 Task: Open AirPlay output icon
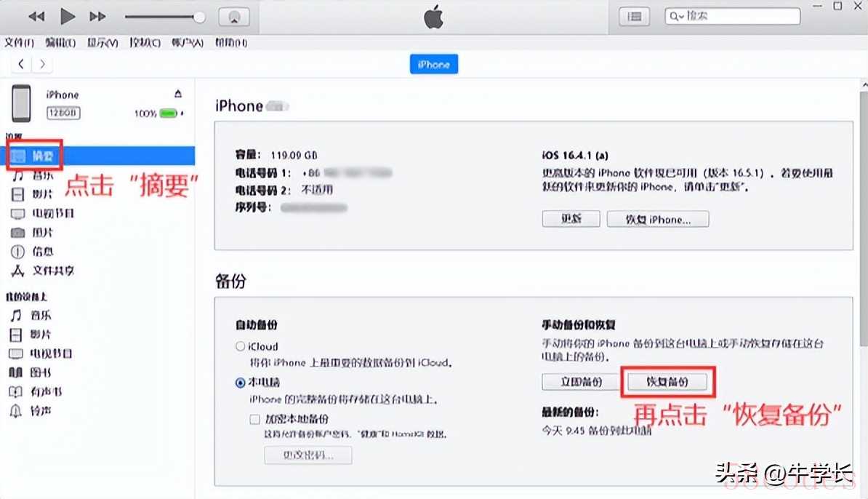pos(234,17)
